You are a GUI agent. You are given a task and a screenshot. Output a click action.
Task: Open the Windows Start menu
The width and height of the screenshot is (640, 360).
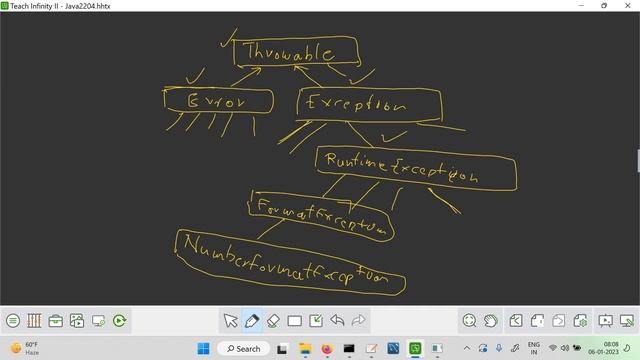coord(203,349)
